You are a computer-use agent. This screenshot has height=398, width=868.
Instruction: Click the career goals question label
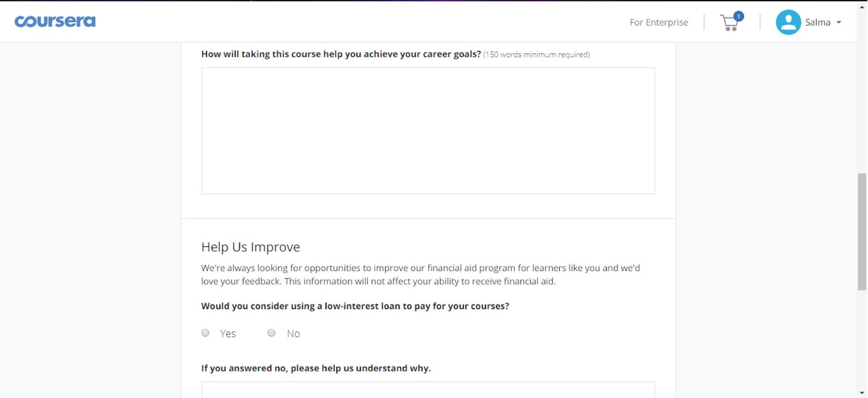tap(341, 54)
